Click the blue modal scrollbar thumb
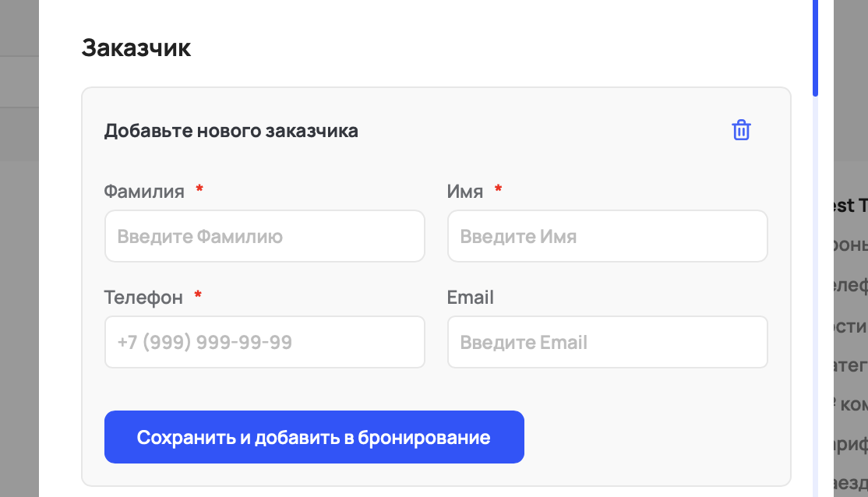The height and width of the screenshot is (497, 868). click(815, 47)
